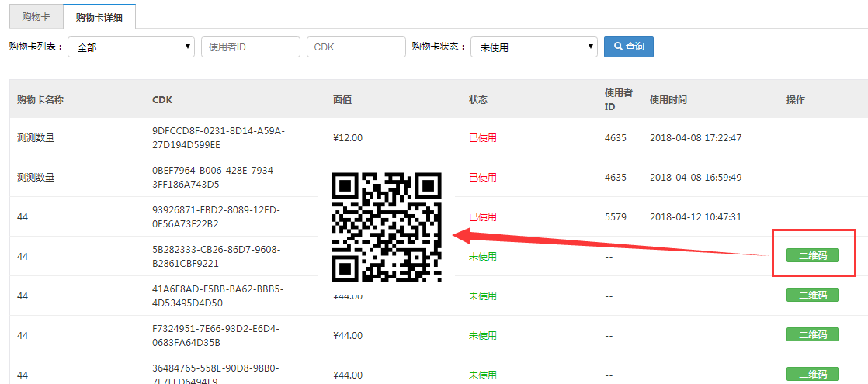The height and width of the screenshot is (384, 868).
Task: Click user ID 5579
Action: click(x=616, y=217)
